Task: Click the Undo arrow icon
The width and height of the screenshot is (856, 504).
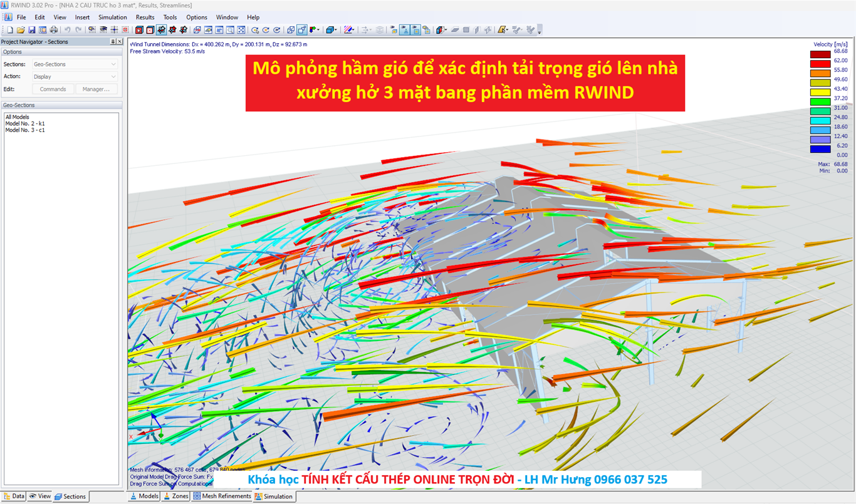Action: tap(67, 29)
